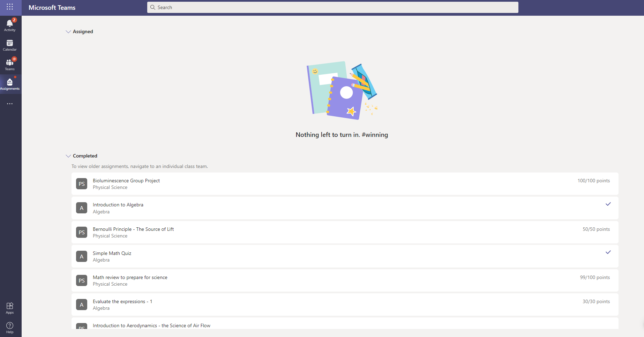Open the Apps store icon
The width and height of the screenshot is (644, 337).
pyautogui.click(x=10, y=308)
